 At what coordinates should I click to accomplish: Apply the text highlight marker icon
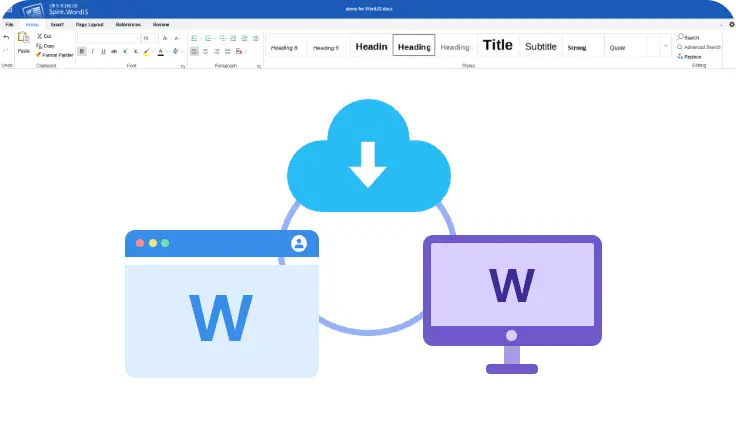tap(146, 52)
